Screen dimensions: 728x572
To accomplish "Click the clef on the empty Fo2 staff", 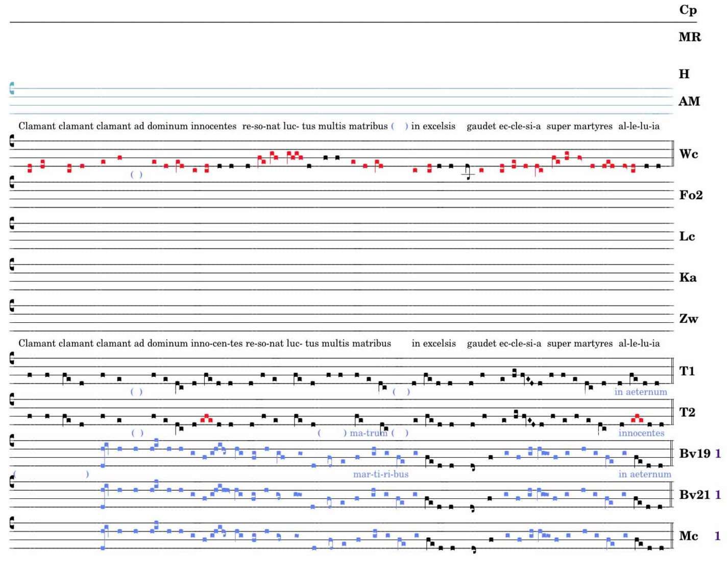I will [x=12, y=182].
